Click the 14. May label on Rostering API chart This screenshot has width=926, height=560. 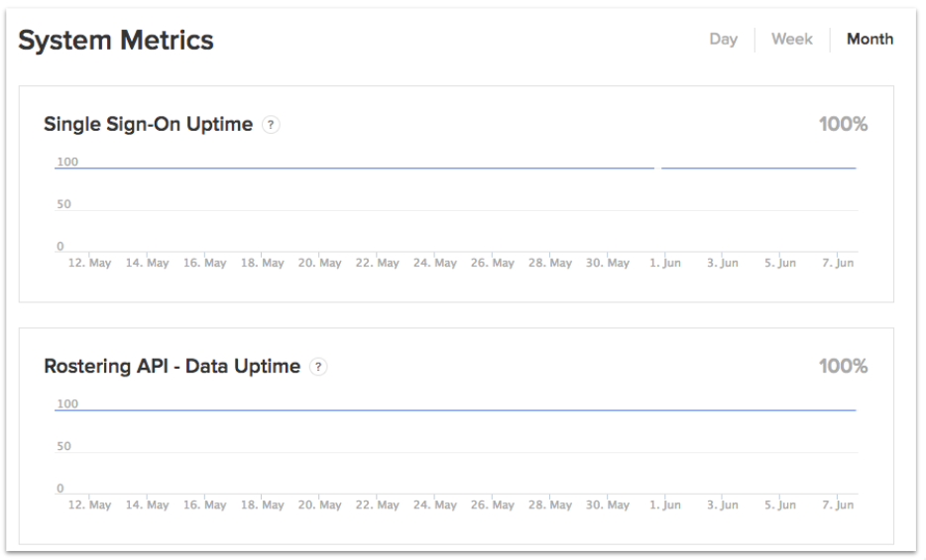(x=147, y=505)
